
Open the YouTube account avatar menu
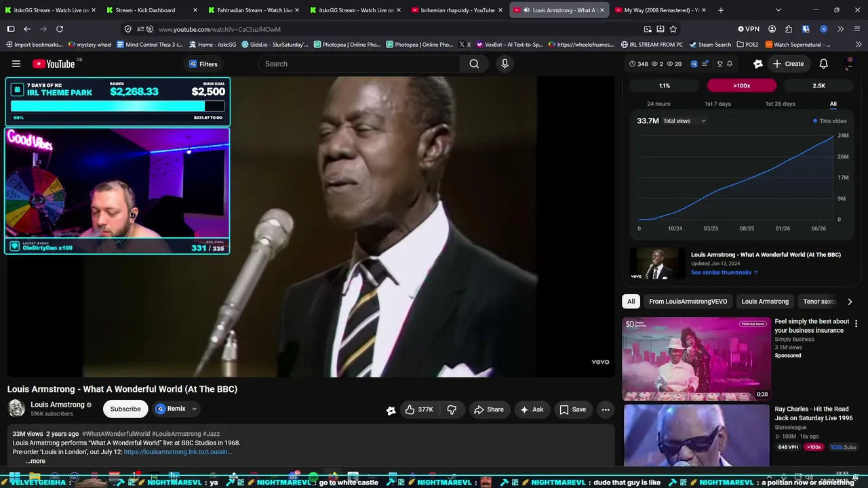849,64
